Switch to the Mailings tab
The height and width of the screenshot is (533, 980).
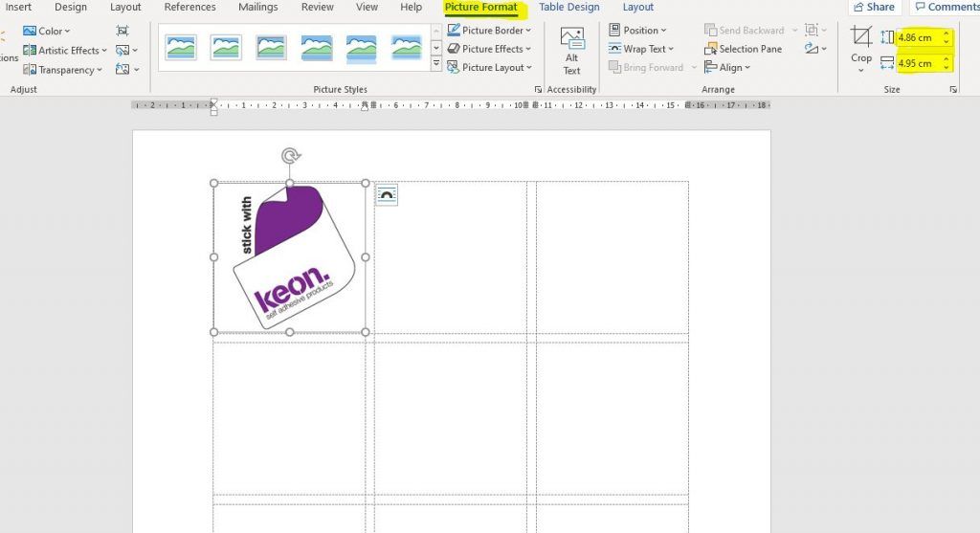pos(258,7)
